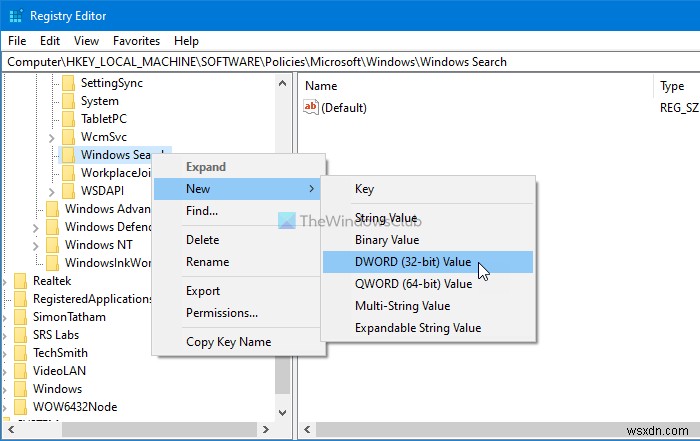Click the TabletPC folder icon
Viewport: 700px width, 441px height.
(x=68, y=119)
